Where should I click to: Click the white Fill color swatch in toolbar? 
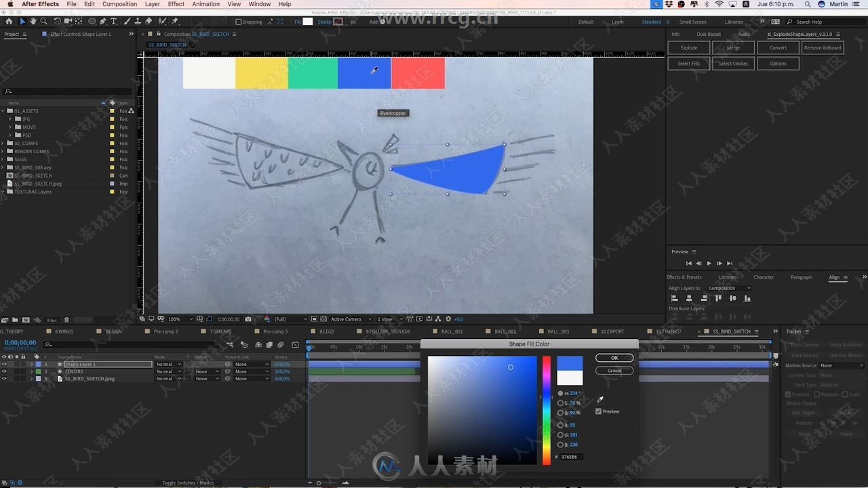(308, 22)
